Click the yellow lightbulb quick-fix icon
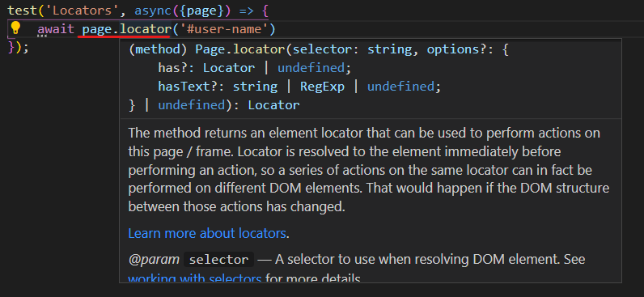 click(15, 28)
